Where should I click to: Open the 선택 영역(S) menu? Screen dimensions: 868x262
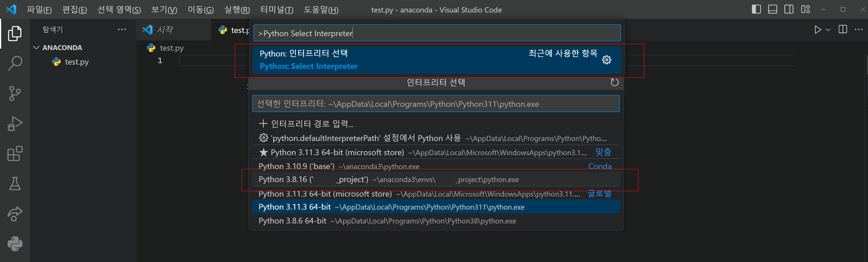pos(119,10)
